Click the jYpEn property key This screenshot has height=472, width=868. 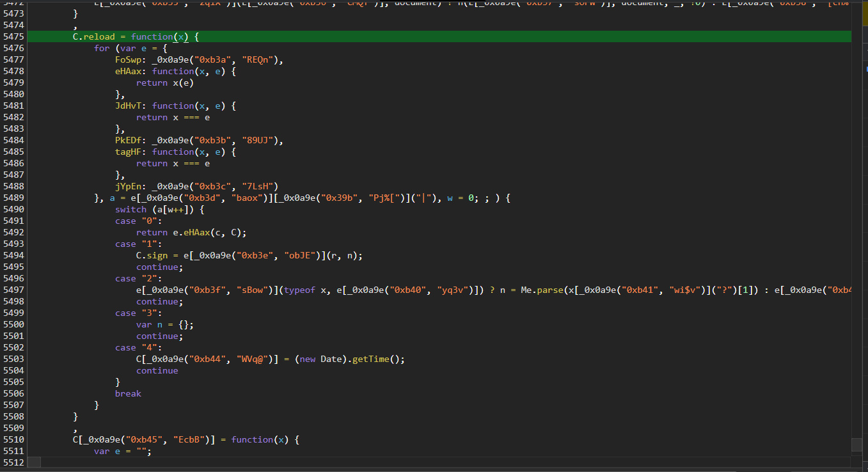pos(128,186)
